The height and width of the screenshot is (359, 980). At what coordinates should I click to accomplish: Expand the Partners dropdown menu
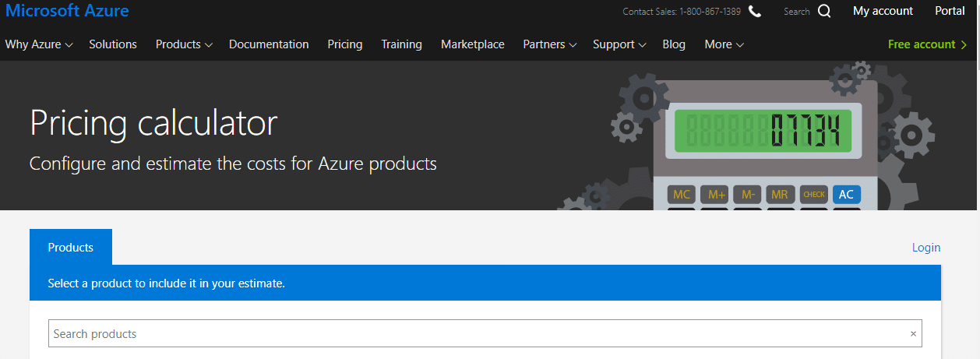[549, 44]
